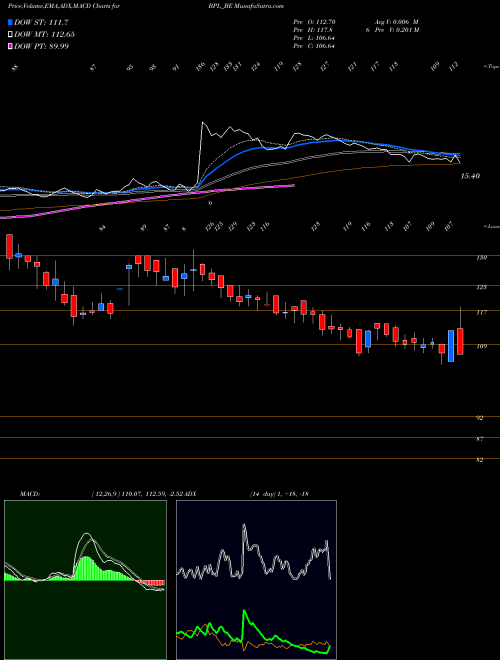500x660 pixels.
Task: Click MACD values '110.07, 112.59, -2.52'
Action: point(153,493)
